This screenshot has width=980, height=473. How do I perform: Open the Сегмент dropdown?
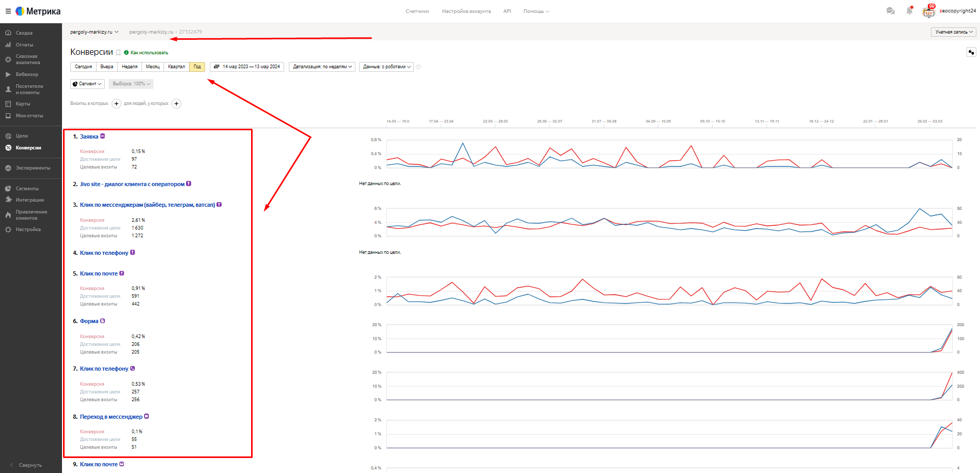pos(87,84)
